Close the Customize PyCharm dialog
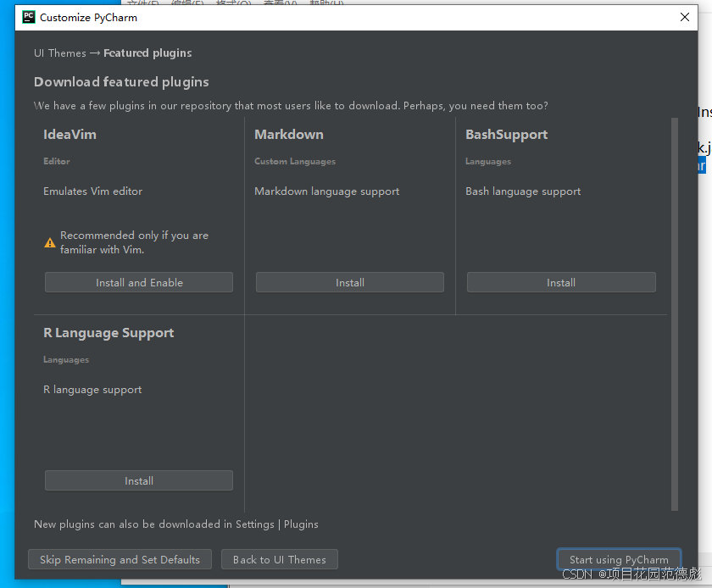712x588 pixels. [x=685, y=17]
